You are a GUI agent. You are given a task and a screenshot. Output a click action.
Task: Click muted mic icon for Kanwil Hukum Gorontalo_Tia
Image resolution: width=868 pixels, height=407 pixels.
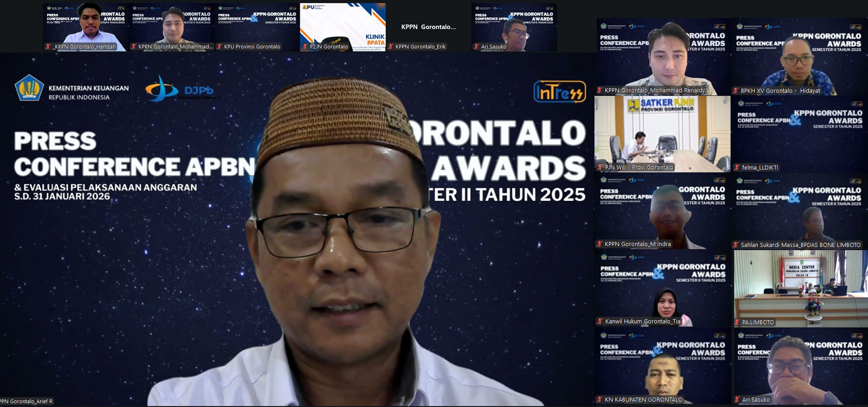point(600,322)
